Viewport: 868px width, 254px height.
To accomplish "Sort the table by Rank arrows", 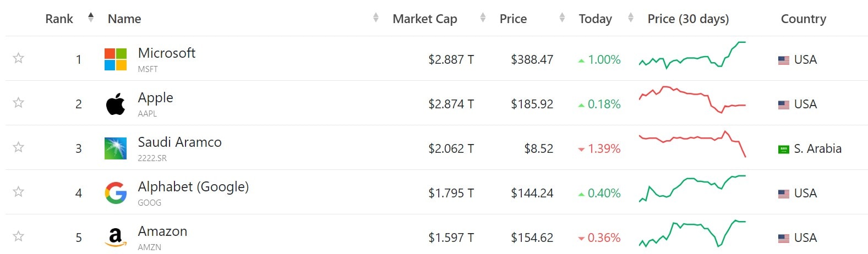I will click(91, 18).
